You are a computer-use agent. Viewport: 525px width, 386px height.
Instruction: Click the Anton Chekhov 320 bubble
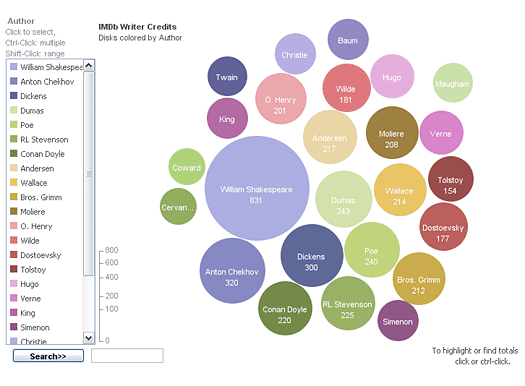232,271
